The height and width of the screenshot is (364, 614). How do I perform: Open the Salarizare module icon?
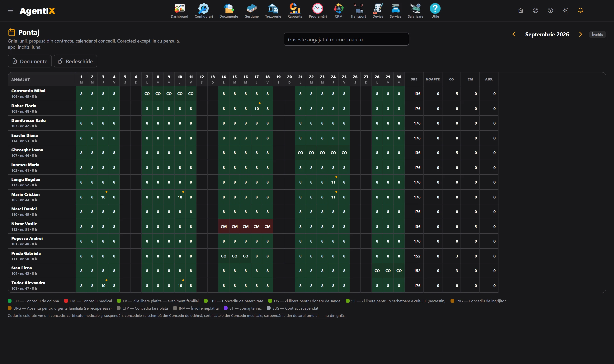(415, 9)
